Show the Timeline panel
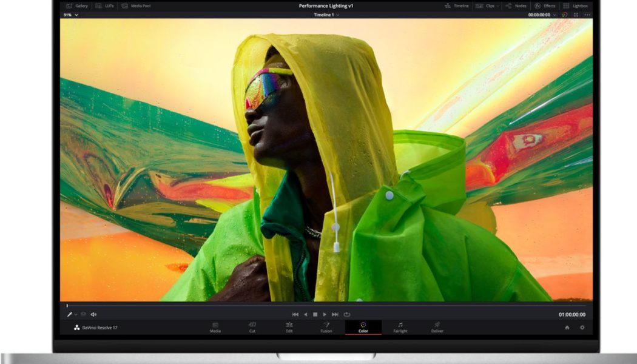637x364 pixels. point(459,5)
